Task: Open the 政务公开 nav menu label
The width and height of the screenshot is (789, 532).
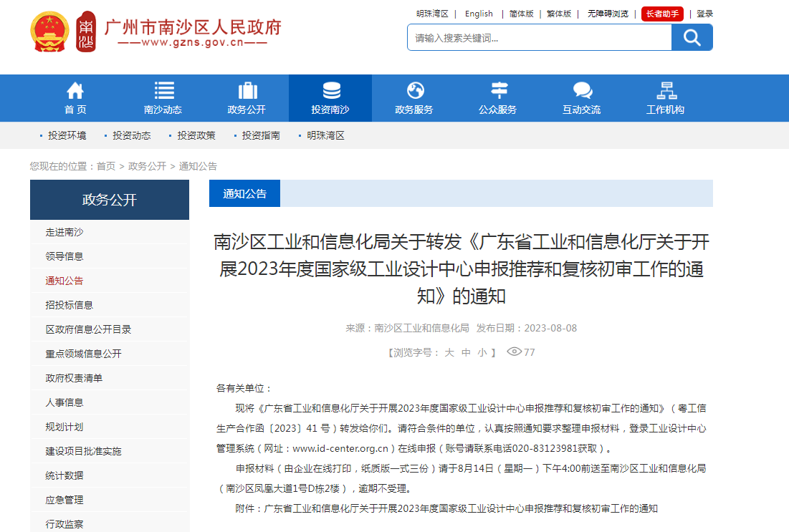Action: [247, 110]
